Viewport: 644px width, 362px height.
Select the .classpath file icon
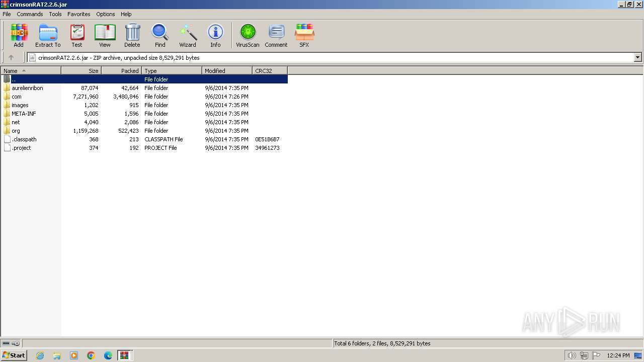tap(7, 139)
